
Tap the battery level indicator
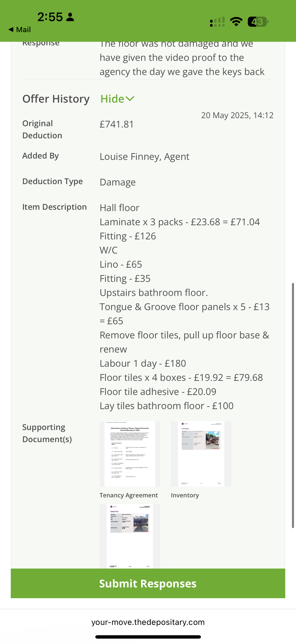(258, 22)
